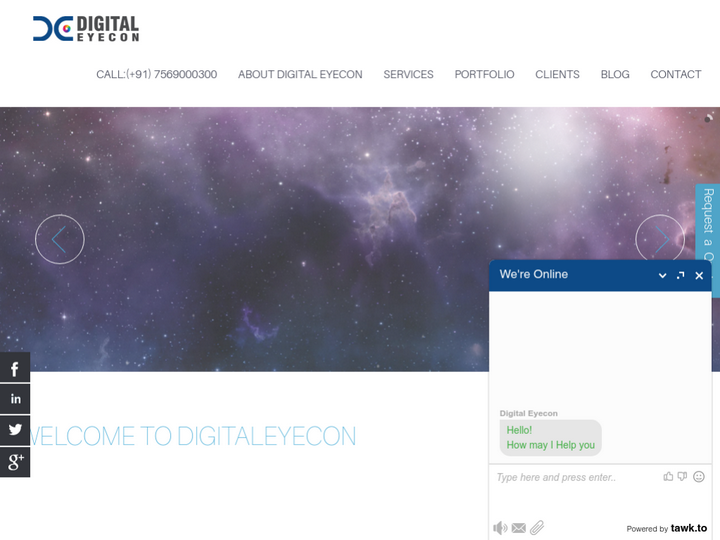Viewport: 720px width, 540px height.
Task: Focus the chat message input field
Action: tap(575, 477)
